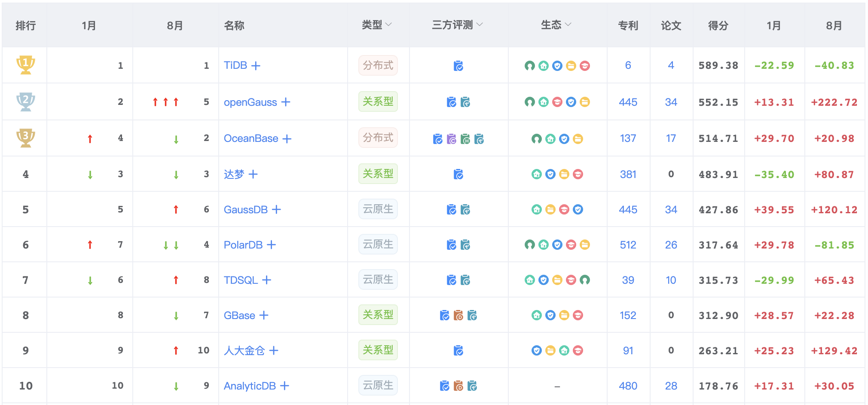The image size is (868, 405).
Task: Click the plus icon beside TiDB
Action: click(x=256, y=66)
